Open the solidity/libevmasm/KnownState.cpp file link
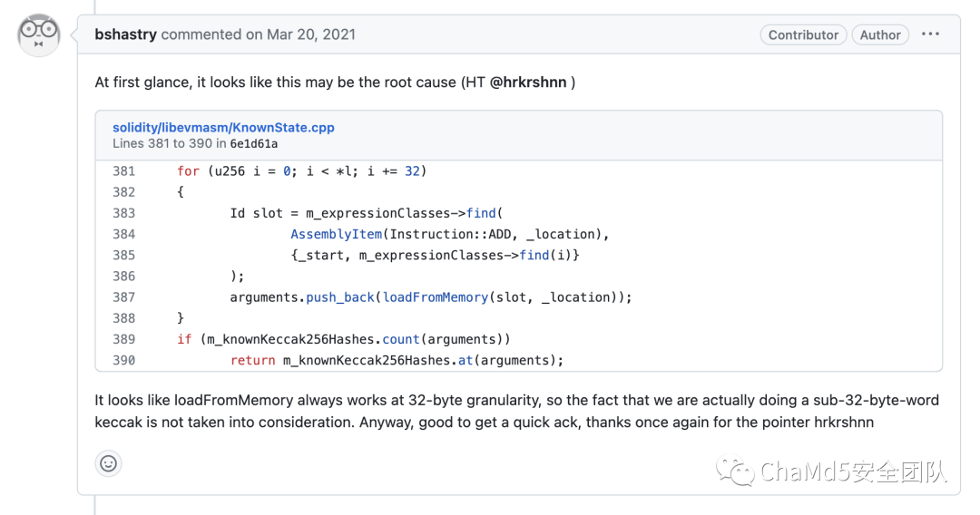The height and width of the screenshot is (515, 980). click(x=223, y=127)
